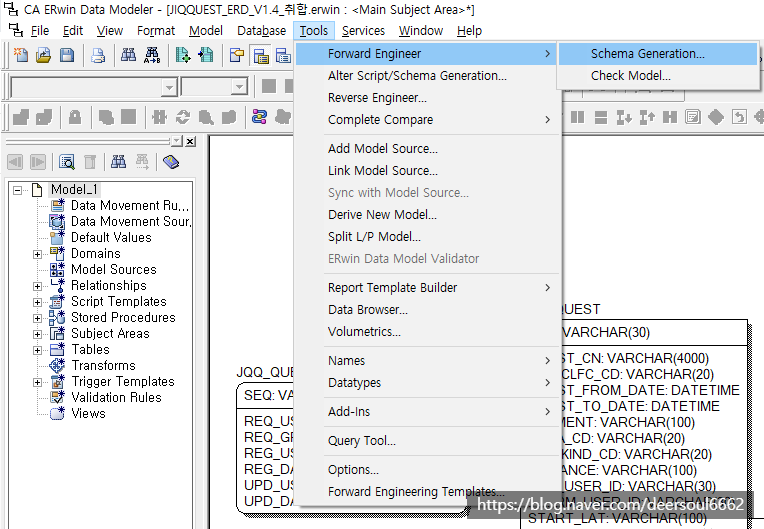This screenshot has height=529, width=764.
Task: Open the Help menu
Action: (469, 31)
